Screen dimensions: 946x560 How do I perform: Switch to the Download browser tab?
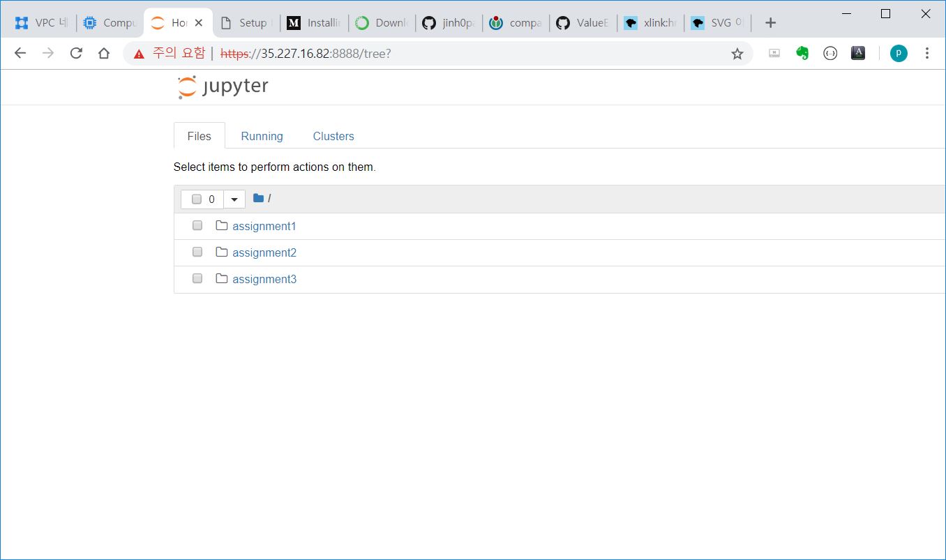[382, 23]
